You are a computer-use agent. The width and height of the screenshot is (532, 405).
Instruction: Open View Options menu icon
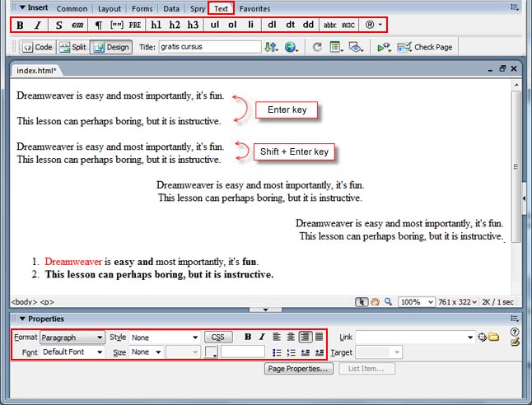336,47
